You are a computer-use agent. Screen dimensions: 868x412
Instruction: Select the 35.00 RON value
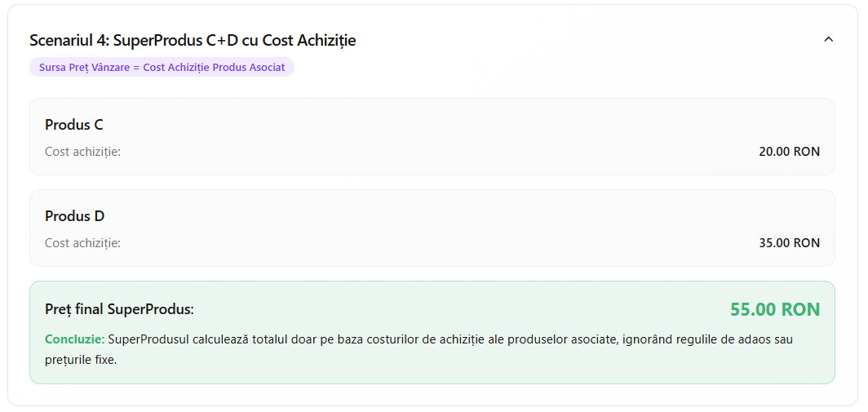pyautogui.click(x=790, y=243)
